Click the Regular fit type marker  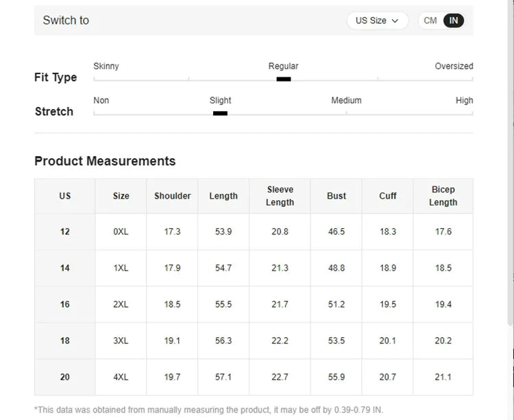coord(283,79)
